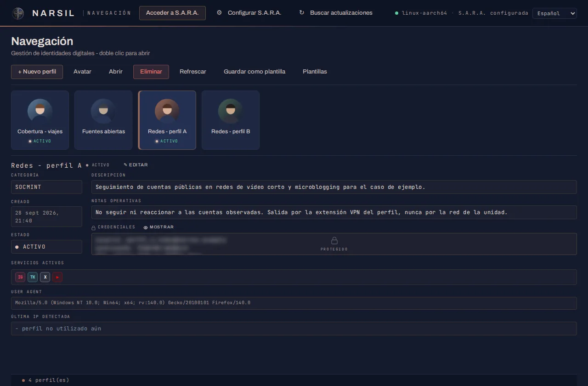
Task: Choose Guardar como plantilla
Action: [254, 72]
